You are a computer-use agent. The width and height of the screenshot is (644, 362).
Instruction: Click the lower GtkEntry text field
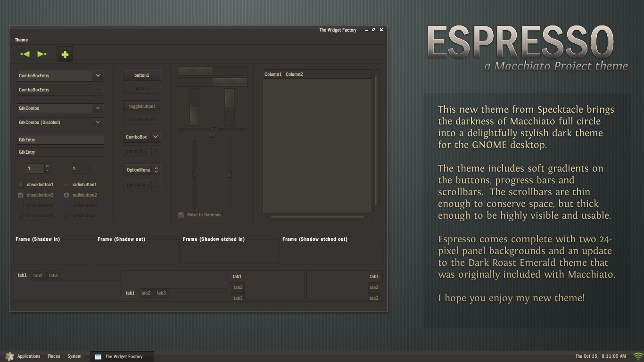pyautogui.click(x=60, y=152)
